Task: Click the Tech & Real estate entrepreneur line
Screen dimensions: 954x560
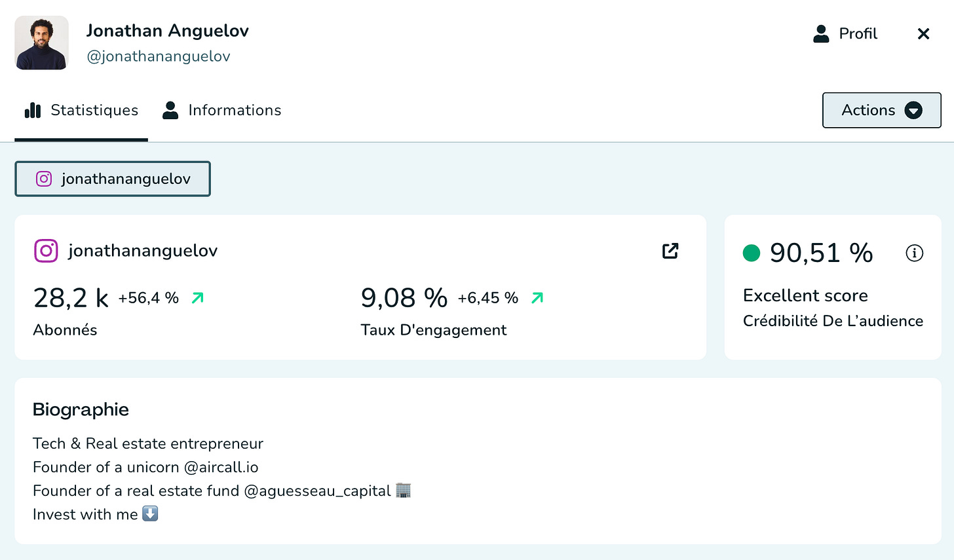Action: [x=148, y=443]
